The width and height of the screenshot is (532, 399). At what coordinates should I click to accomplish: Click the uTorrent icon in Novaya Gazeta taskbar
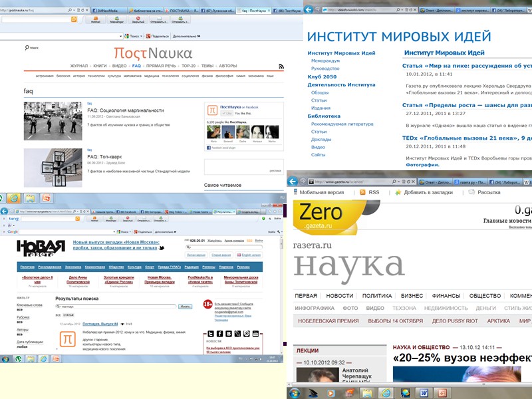[x=19, y=358]
